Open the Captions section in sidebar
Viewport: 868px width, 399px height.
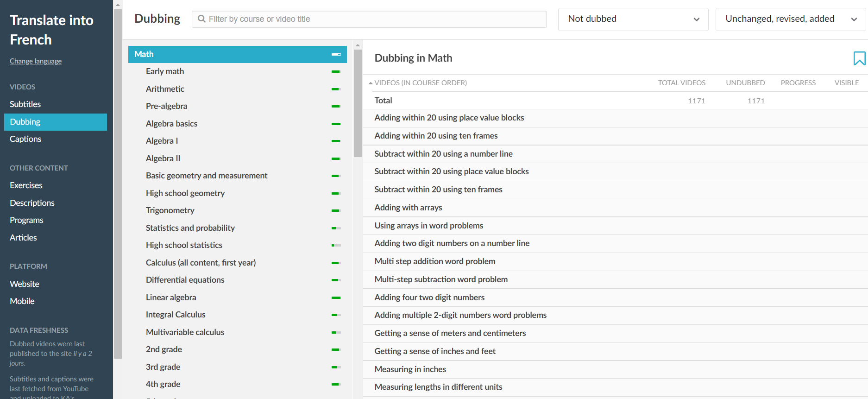25,139
